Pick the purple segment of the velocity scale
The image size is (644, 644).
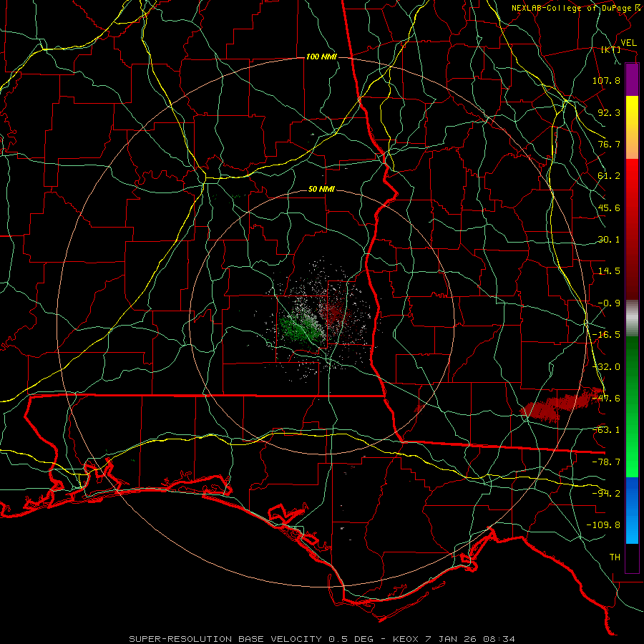(632, 79)
